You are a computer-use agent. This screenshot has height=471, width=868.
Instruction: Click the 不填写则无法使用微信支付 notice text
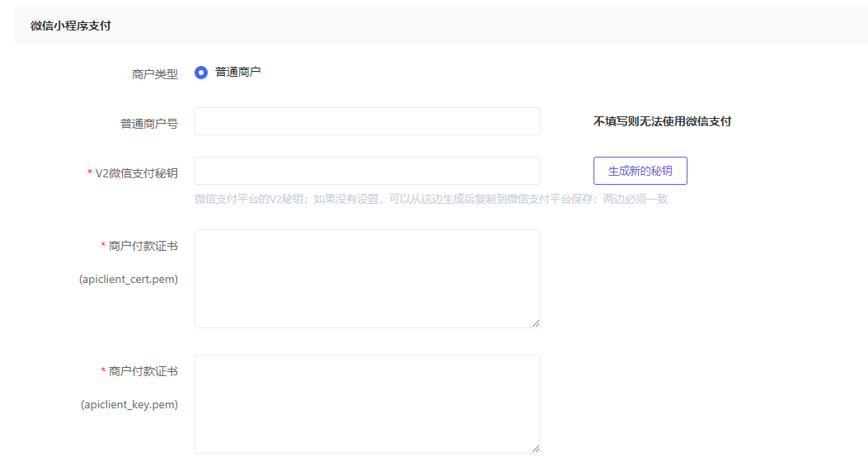(x=662, y=121)
